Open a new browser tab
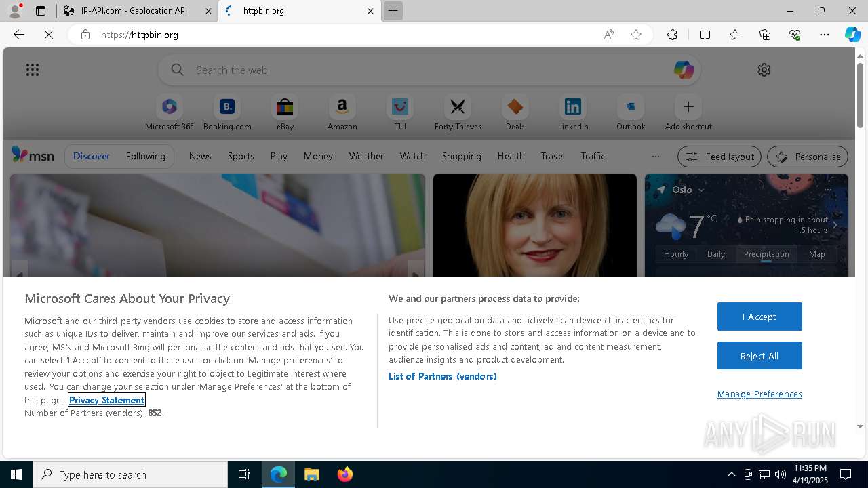This screenshot has height=488, width=868. pos(393,11)
